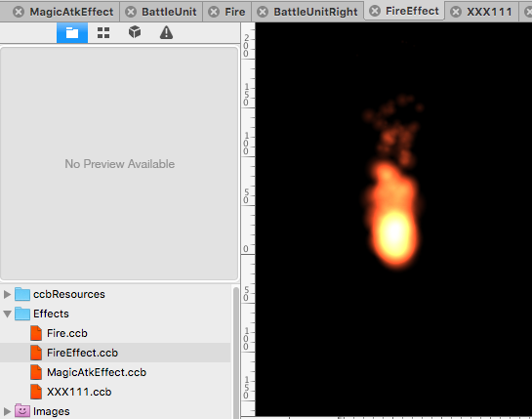Select the Images smart folder row
Image resolution: width=532 pixels, height=419 pixels.
pyautogui.click(x=115, y=411)
